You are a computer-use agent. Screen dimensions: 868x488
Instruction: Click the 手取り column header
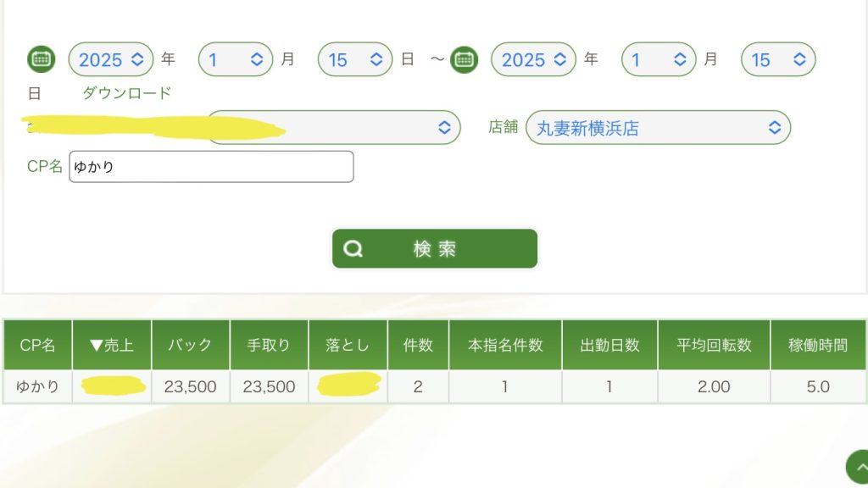pyautogui.click(x=269, y=345)
